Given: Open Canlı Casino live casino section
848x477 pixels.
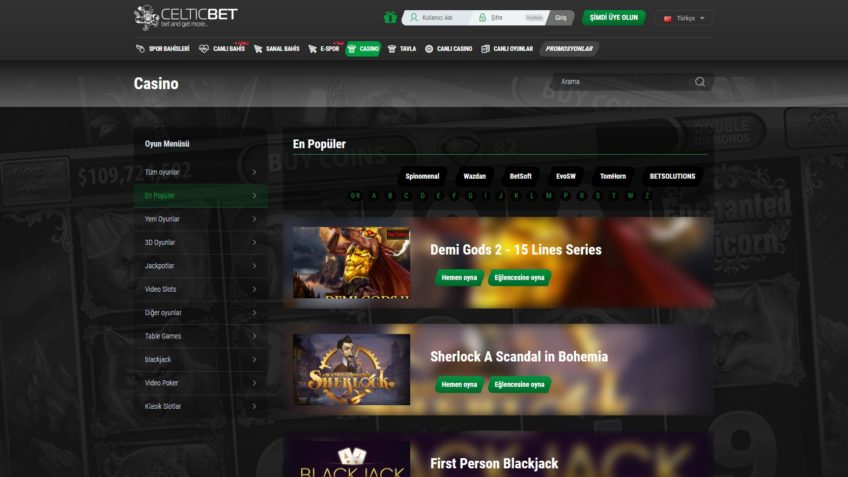Looking at the screenshot, I should [x=448, y=49].
